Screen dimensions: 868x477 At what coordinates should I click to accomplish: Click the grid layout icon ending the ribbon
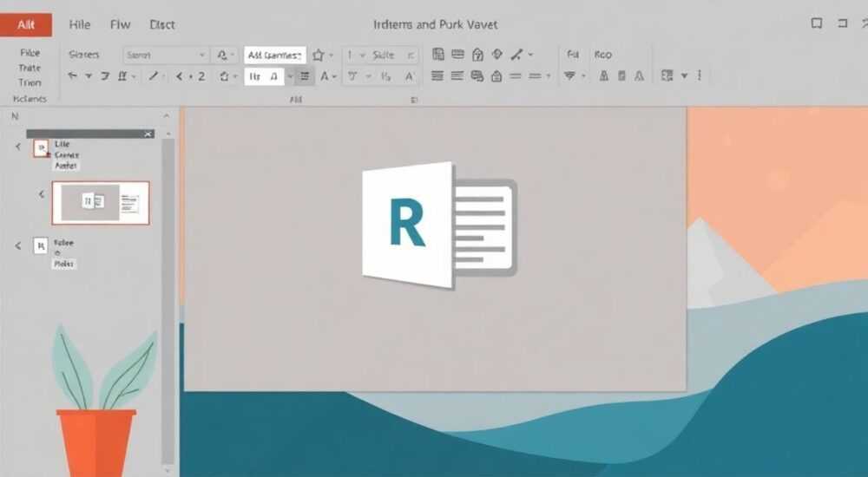pyautogui.click(x=667, y=75)
